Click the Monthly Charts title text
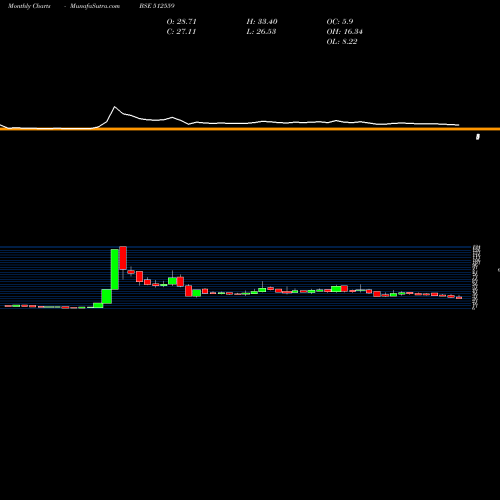This screenshot has width=500, height=500. point(29,6)
